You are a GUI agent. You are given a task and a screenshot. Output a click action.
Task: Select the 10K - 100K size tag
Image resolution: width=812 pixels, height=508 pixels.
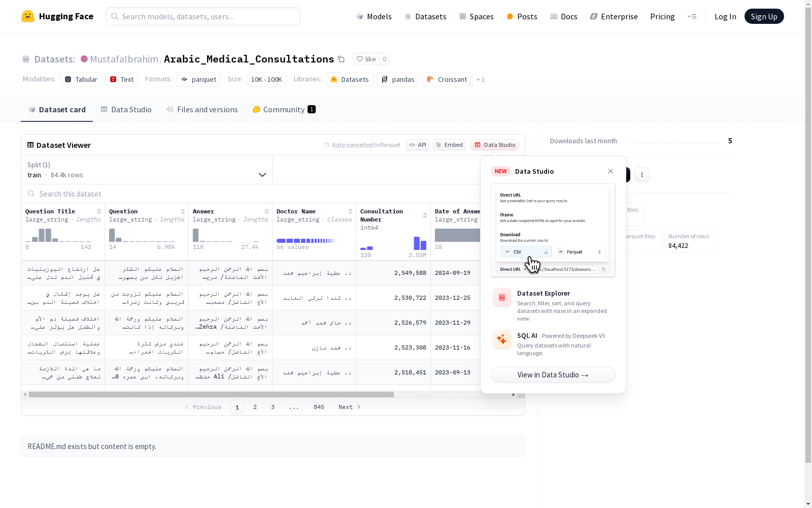tap(266, 79)
